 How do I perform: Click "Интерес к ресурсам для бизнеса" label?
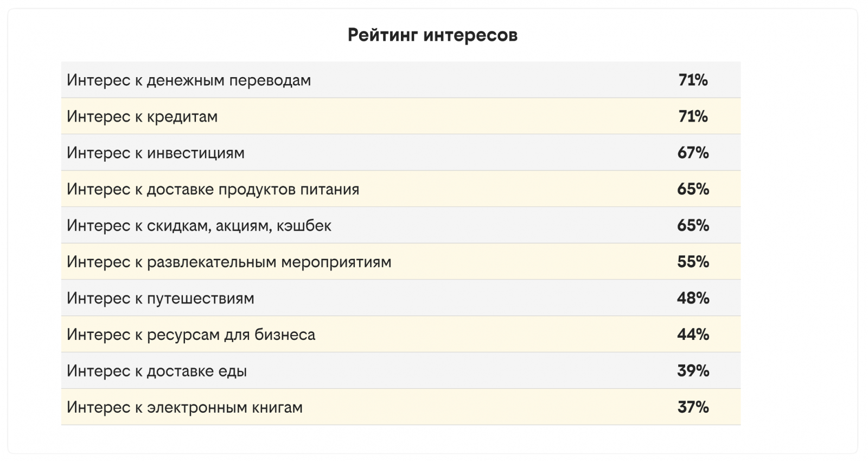pyautogui.click(x=191, y=335)
